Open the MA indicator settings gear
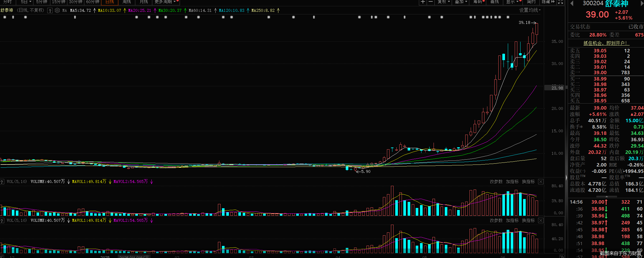 [x=57, y=10]
